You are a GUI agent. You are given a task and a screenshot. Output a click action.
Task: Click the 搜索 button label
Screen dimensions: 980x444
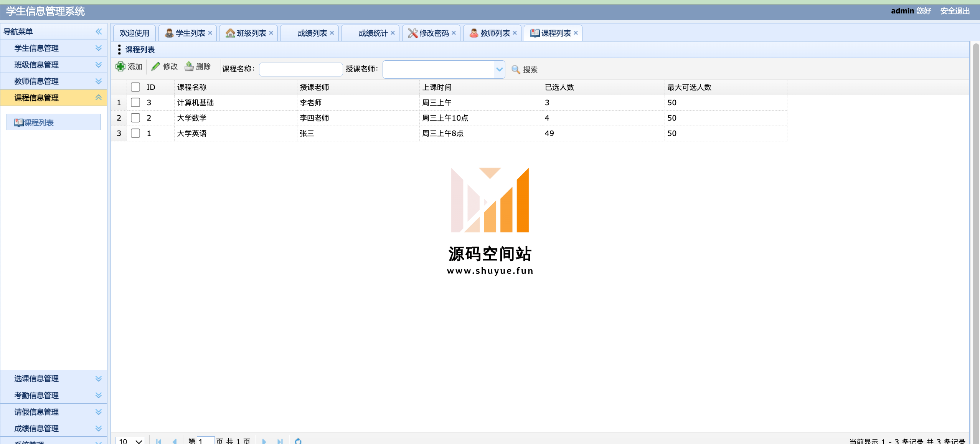coord(530,70)
